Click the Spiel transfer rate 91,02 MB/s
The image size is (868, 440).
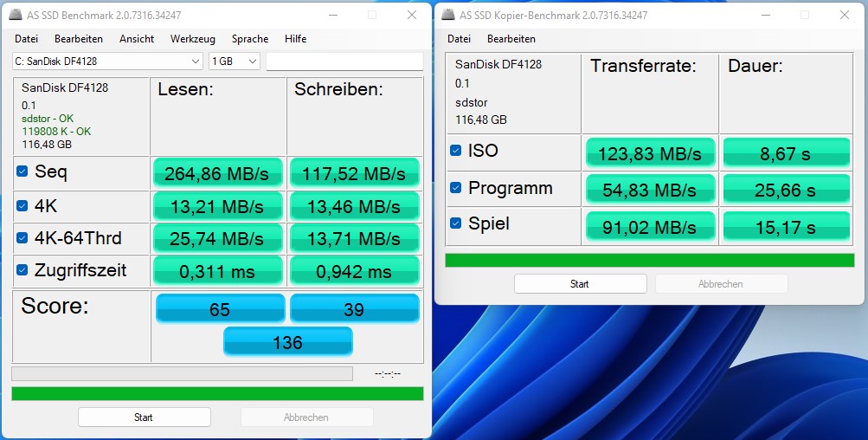click(651, 227)
